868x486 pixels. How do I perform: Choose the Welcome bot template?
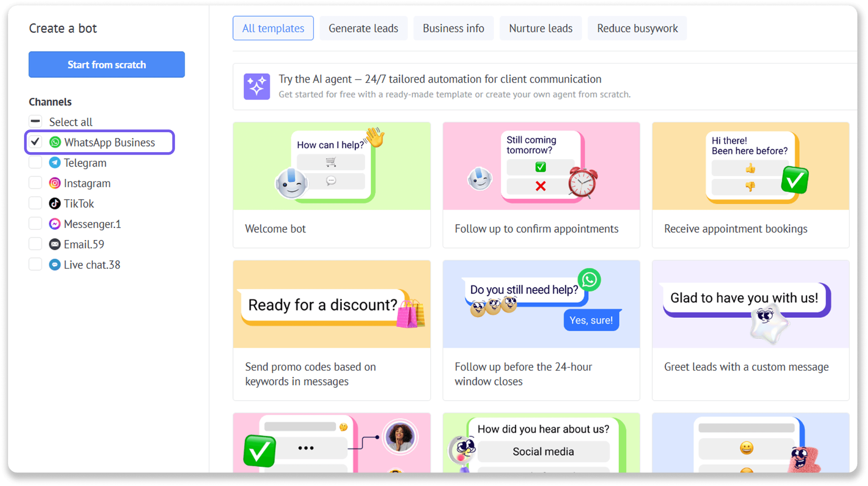pyautogui.click(x=332, y=185)
